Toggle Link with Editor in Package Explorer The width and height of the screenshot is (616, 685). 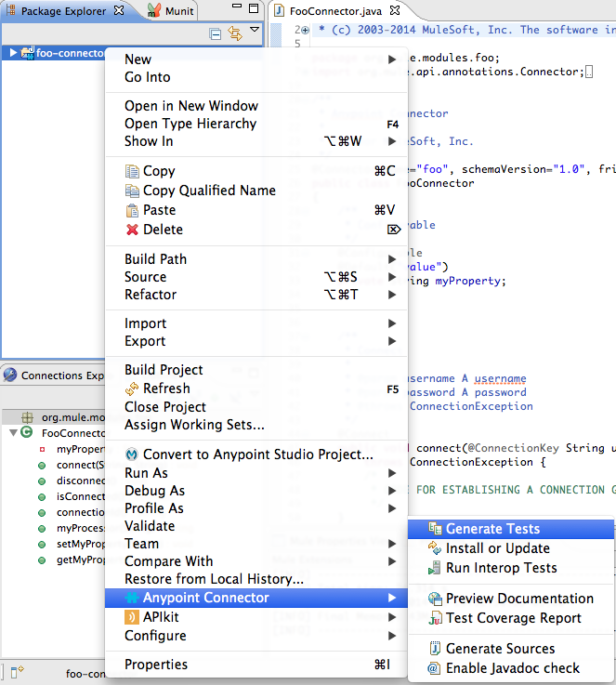pyautogui.click(x=235, y=33)
